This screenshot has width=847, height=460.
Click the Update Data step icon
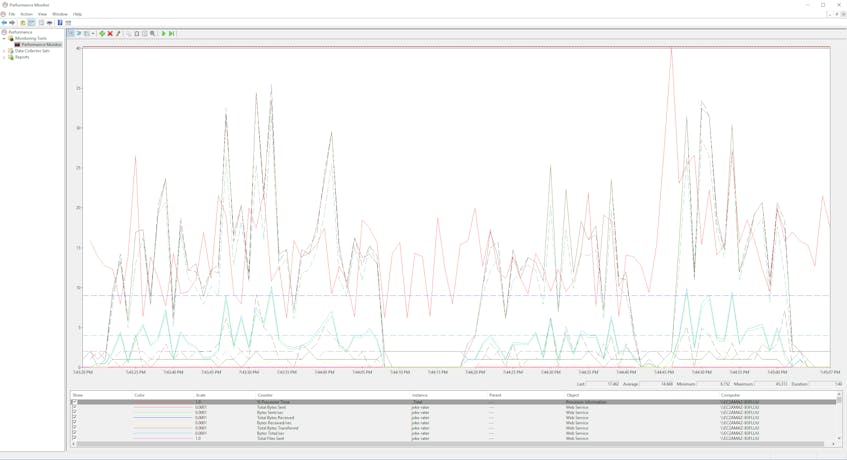(171, 33)
